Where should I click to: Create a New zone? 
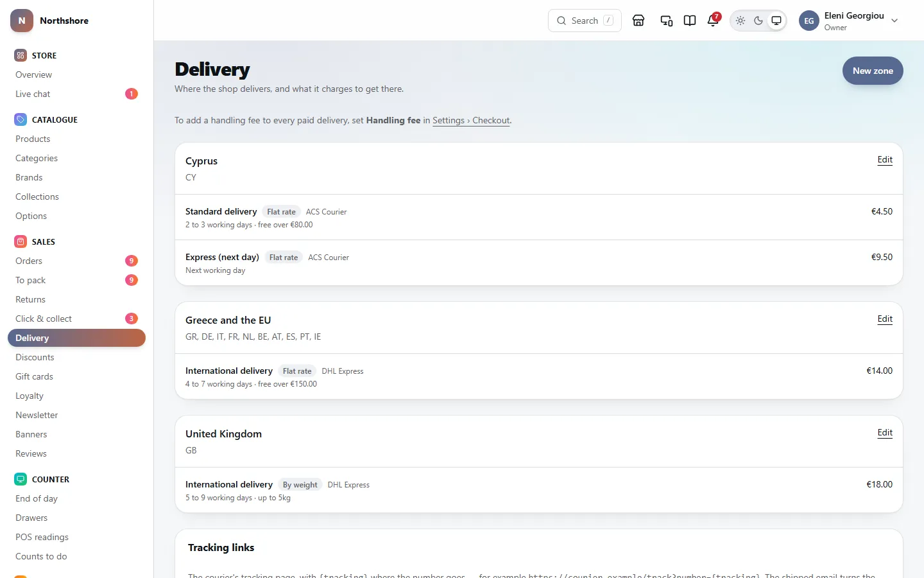(x=873, y=71)
